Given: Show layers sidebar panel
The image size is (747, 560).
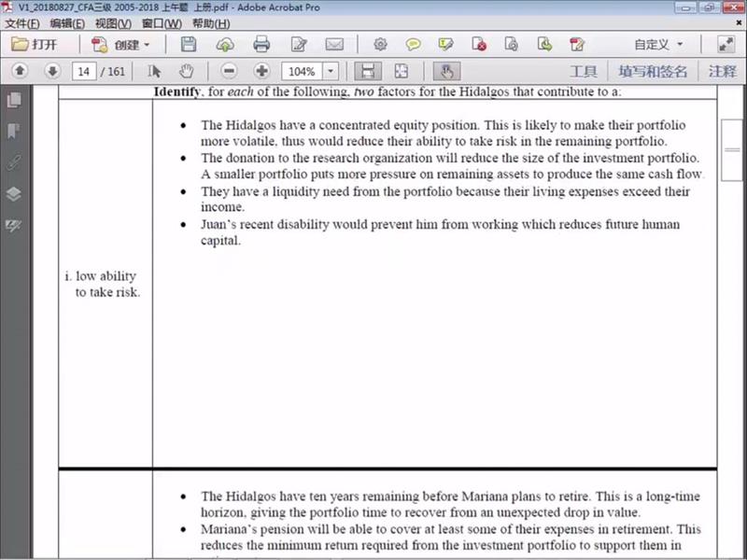Looking at the screenshot, I should (x=14, y=194).
